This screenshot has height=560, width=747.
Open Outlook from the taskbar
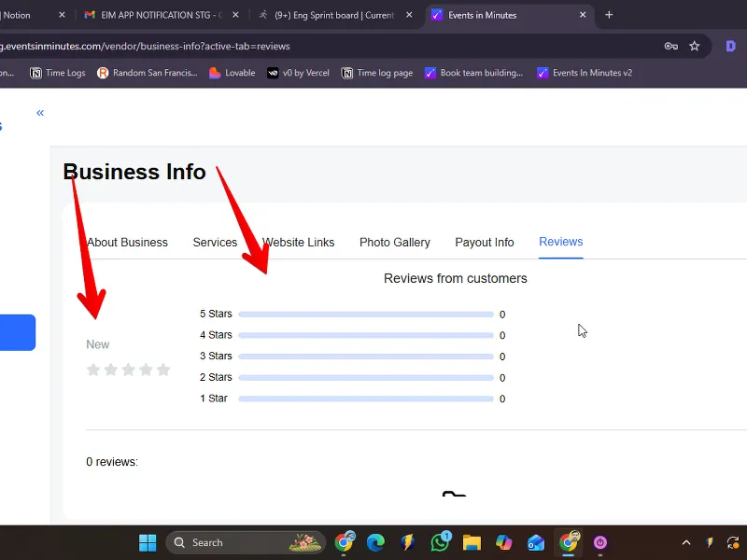[x=535, y=542]
